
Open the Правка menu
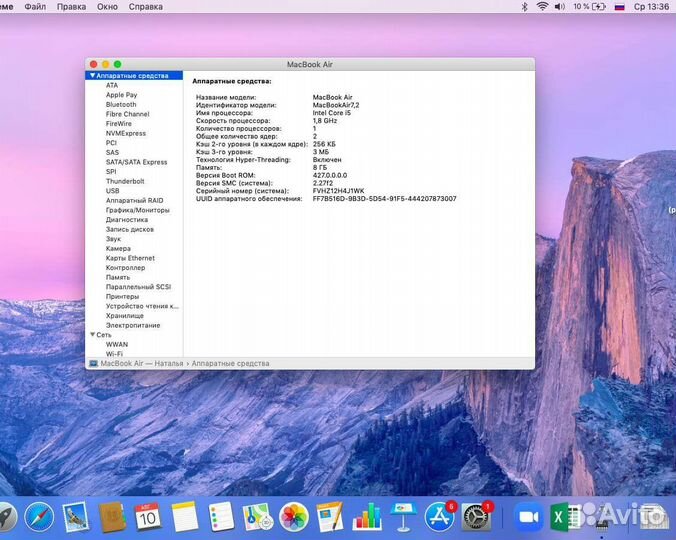point(71,6)
